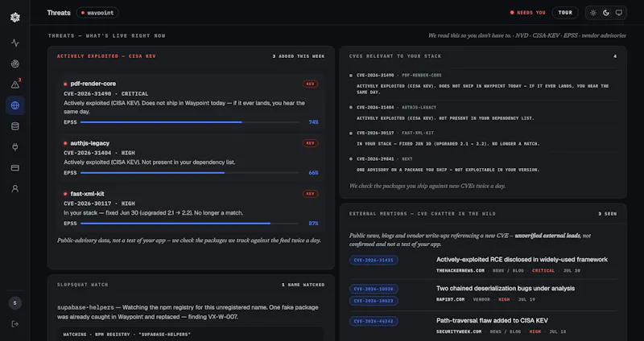Open the database sidebar icon
This screenshot has width=644, height=341.
tap(15, 126)
